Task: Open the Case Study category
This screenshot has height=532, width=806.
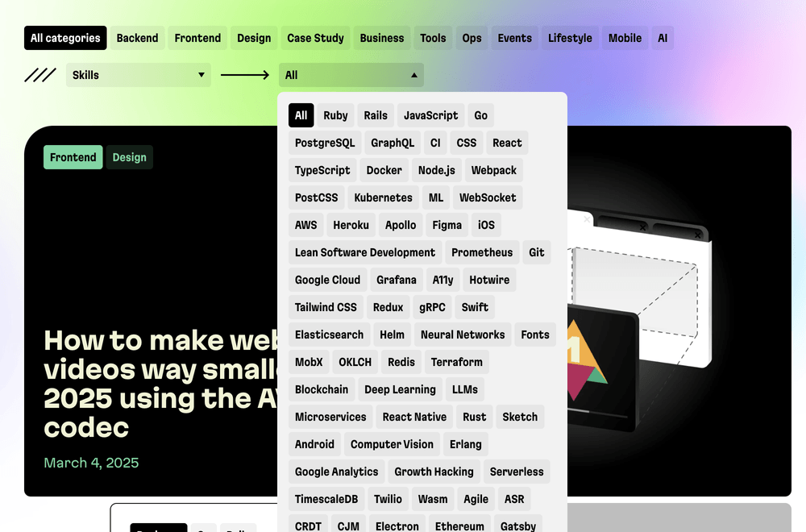Action: 314,37
